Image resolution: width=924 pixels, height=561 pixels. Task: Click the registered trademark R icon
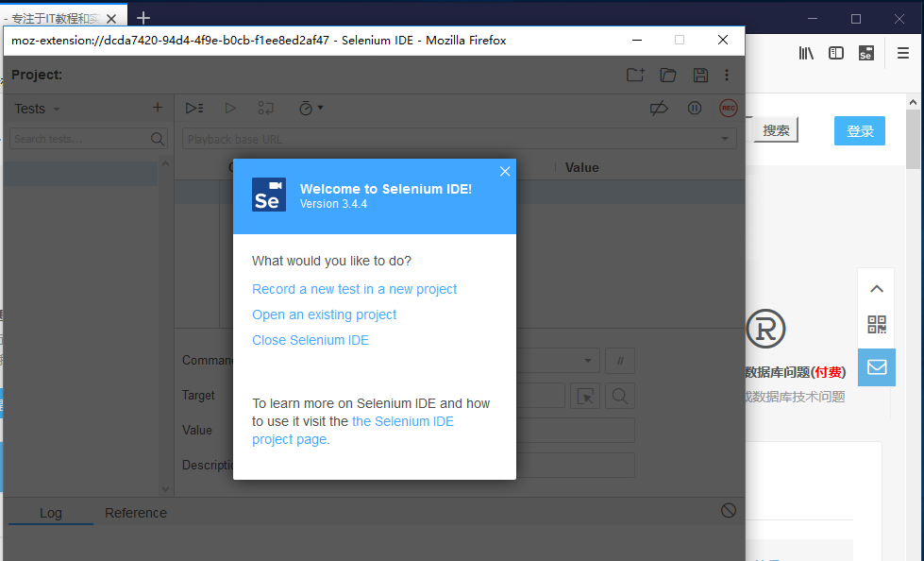(x=765, y=329)
